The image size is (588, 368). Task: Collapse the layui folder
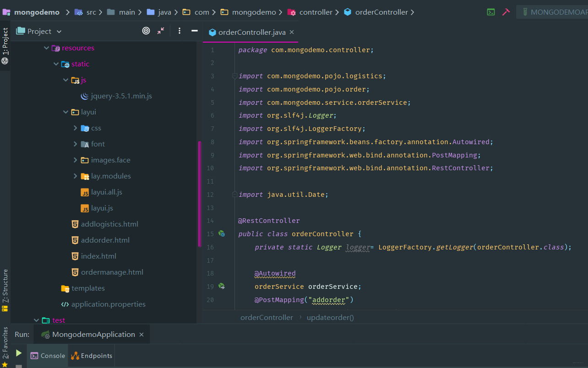point(66,112)
